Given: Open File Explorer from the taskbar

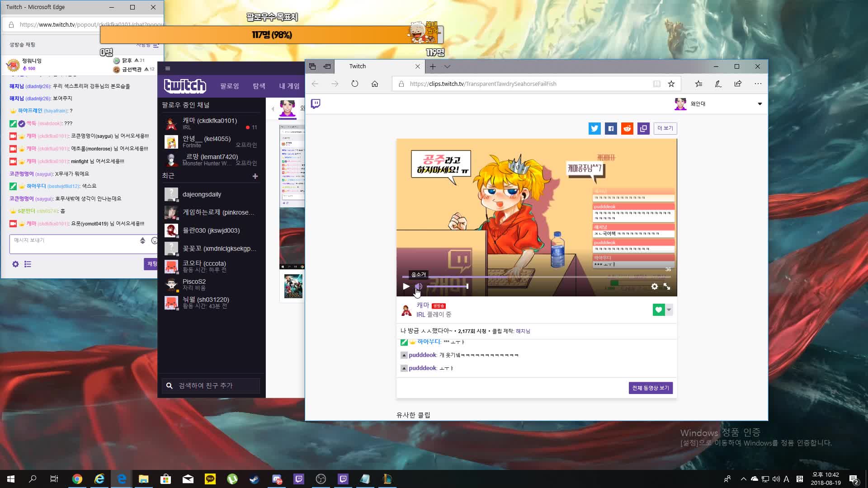Looking at the screenshot, I should [144, 479].
